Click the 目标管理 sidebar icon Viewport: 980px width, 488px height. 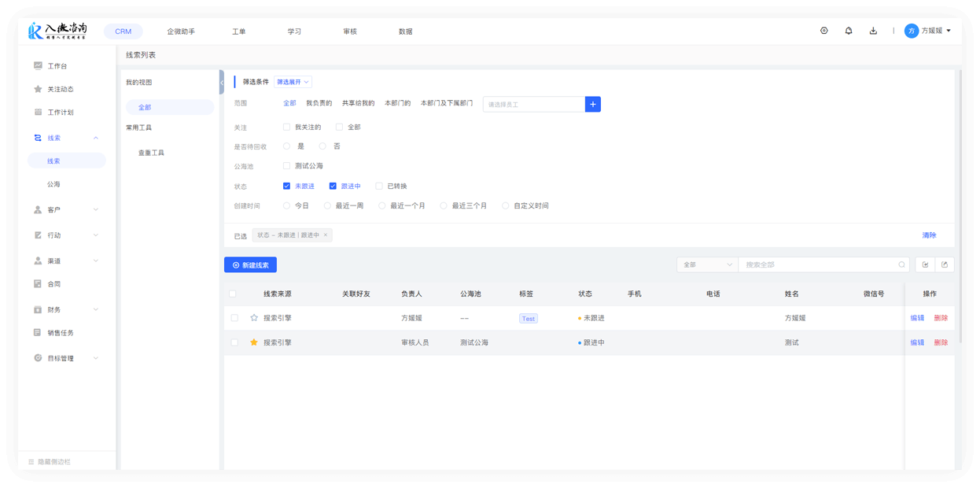[38, 357]
